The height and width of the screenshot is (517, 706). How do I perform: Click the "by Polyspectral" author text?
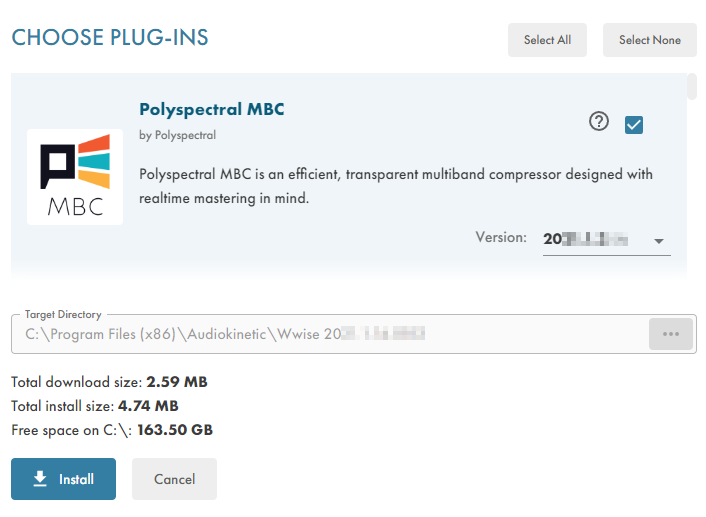point(177,135)
